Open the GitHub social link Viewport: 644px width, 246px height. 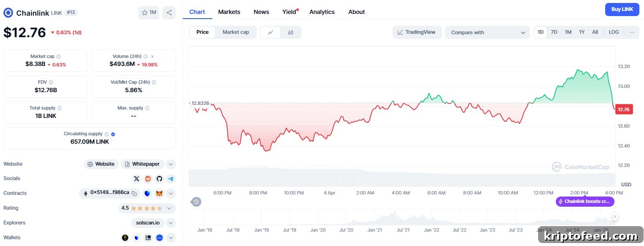tap(159, 179)
